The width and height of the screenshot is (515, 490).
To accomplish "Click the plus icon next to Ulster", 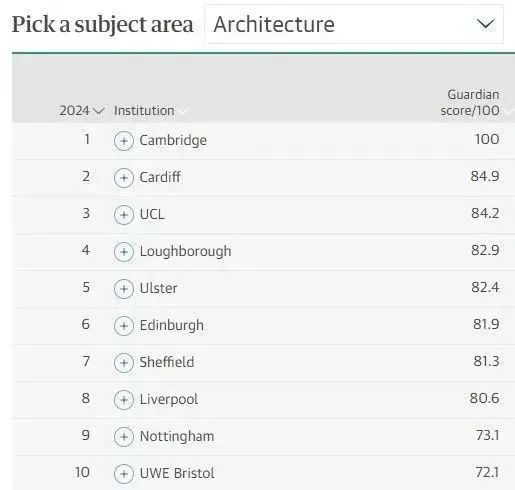I will coord(124,289).
